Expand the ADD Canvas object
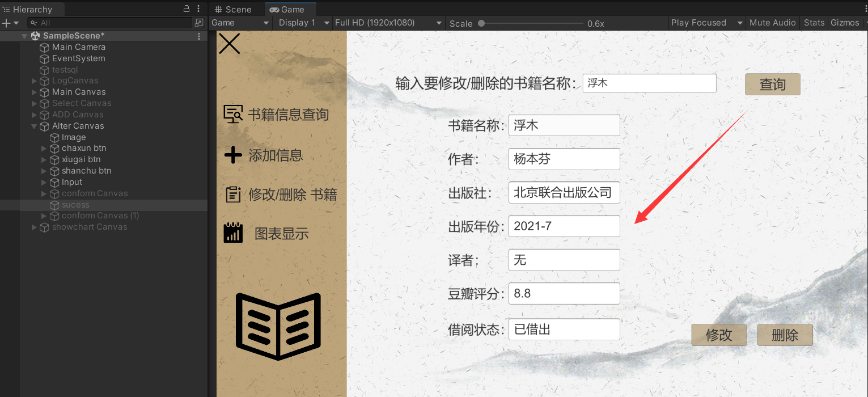868x397 pixels. (34, 115)
